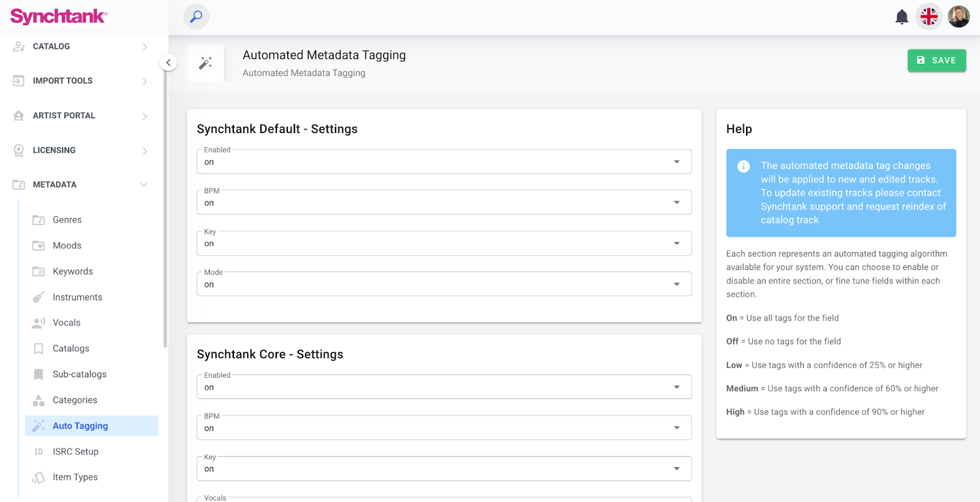Screen dimensions: 980x502
Task: Click the search magnifier icon
Action: pos(196,17)
